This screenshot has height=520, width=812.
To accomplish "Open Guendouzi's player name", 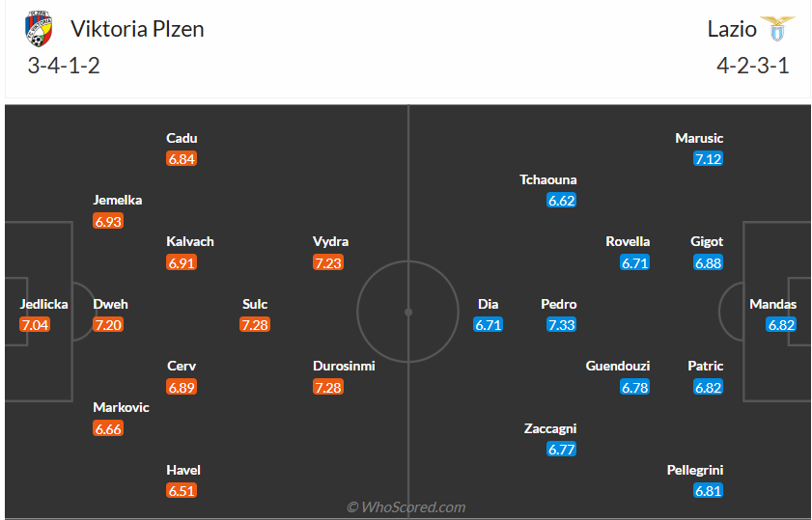I will pyautogui.click(x=618, y=366).
